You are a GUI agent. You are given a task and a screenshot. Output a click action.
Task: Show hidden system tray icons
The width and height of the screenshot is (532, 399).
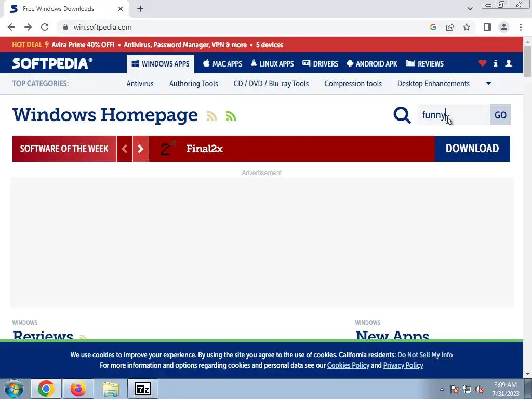click(442, 389)
